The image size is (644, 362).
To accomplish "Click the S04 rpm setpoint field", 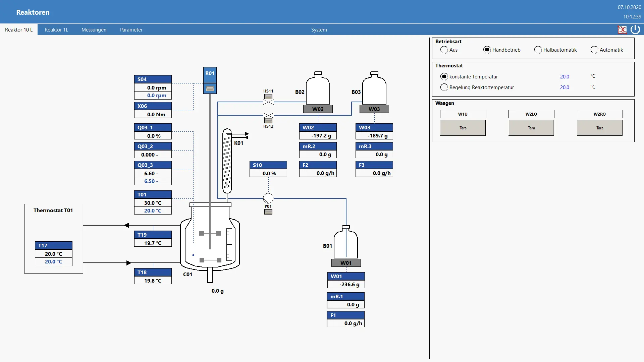I will pos(153,96).
